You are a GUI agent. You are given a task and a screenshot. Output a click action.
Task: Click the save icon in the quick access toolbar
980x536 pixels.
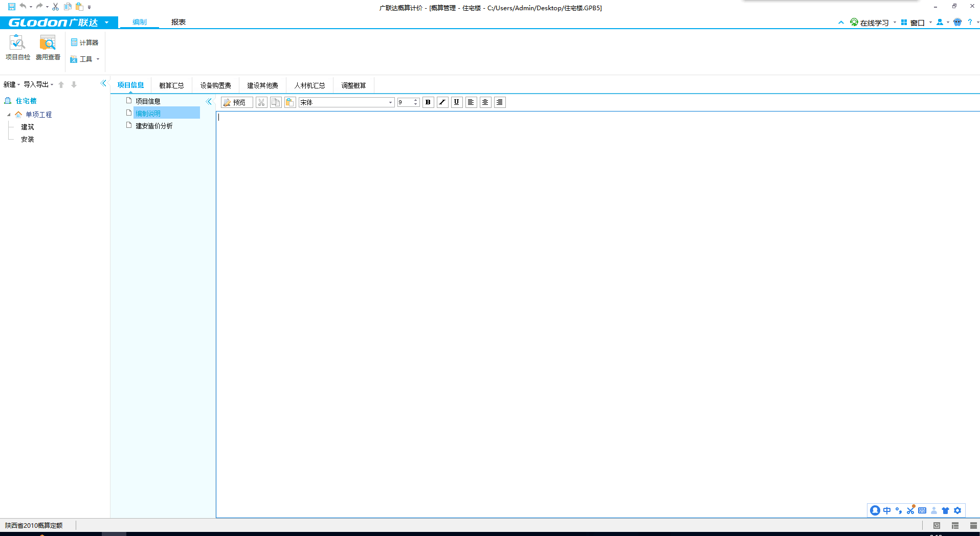(11, 7)
